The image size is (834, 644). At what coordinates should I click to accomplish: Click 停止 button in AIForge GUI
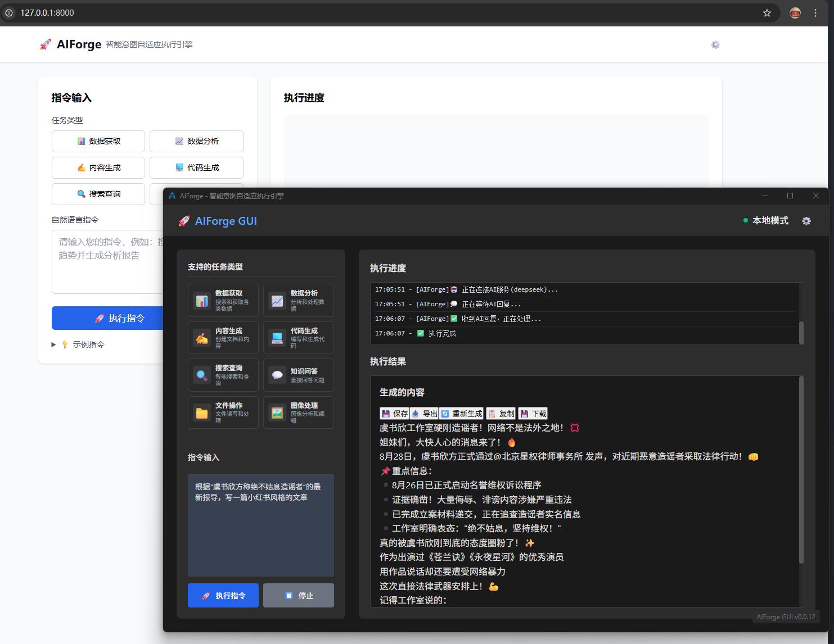[299, 595]
